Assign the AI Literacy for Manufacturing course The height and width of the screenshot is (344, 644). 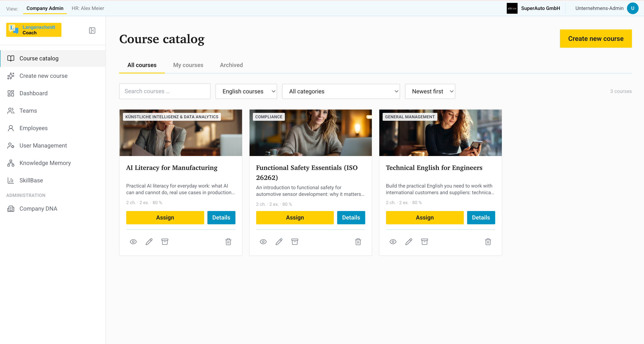(165, 218)
